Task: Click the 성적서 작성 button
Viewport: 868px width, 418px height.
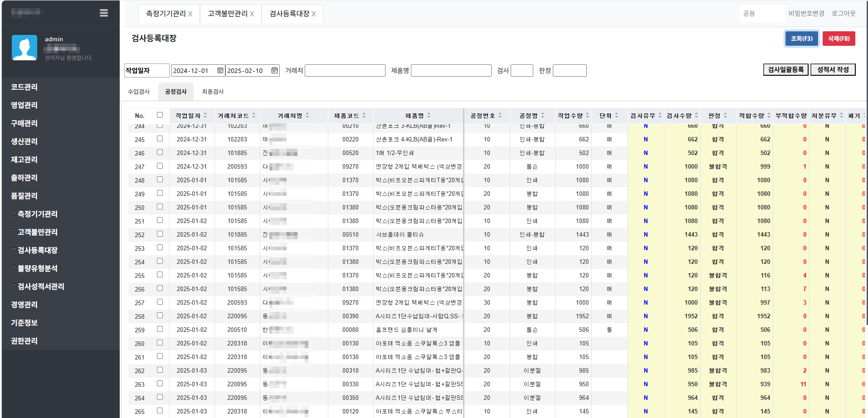Action: point(833,69)
